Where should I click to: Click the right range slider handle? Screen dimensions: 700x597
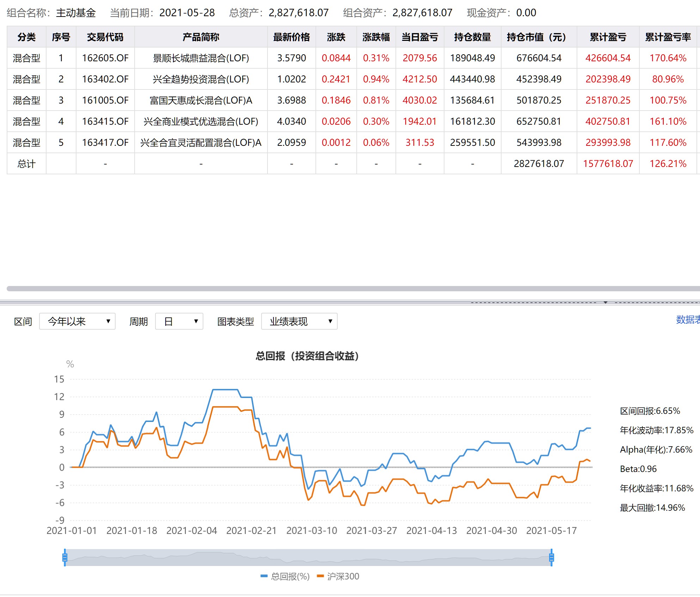point(552,557)
